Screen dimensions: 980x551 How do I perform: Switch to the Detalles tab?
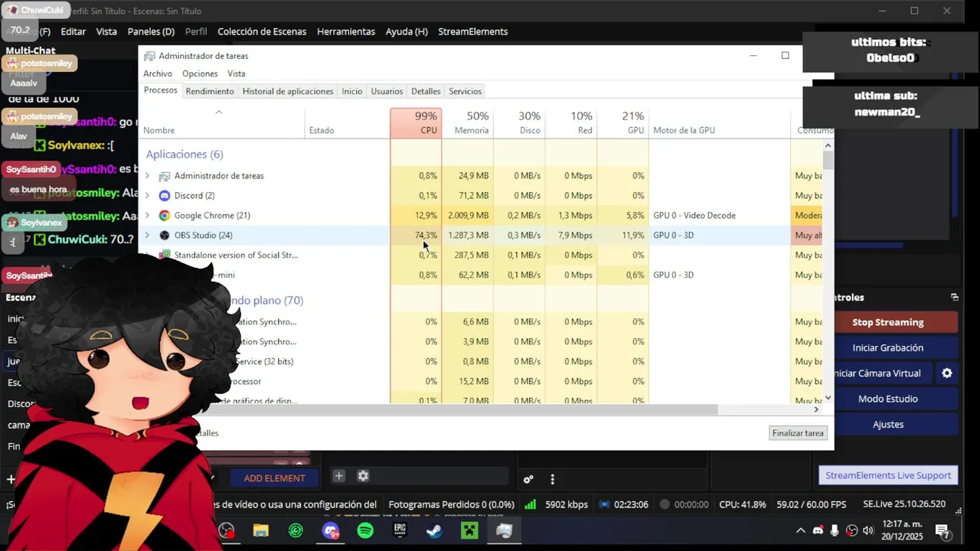tap(426, 91)
